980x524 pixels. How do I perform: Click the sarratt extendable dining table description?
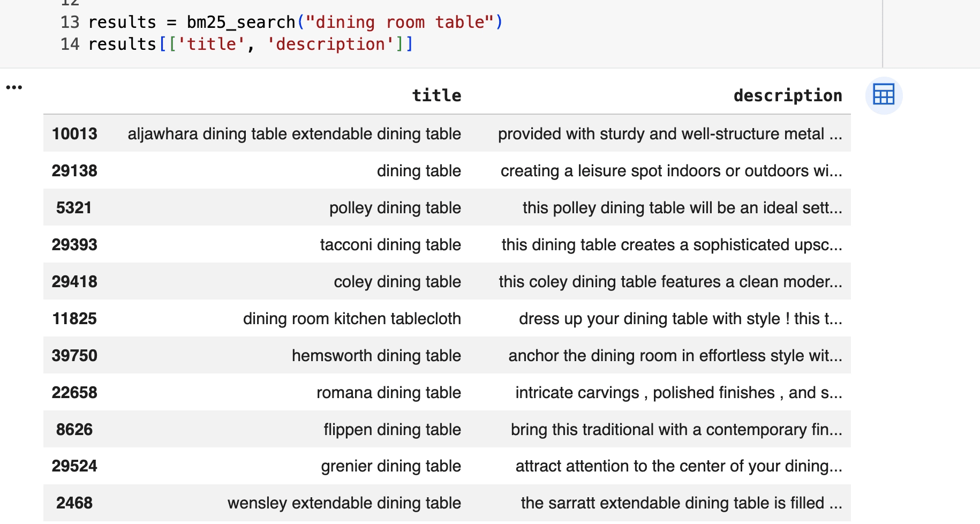(681, 503)
